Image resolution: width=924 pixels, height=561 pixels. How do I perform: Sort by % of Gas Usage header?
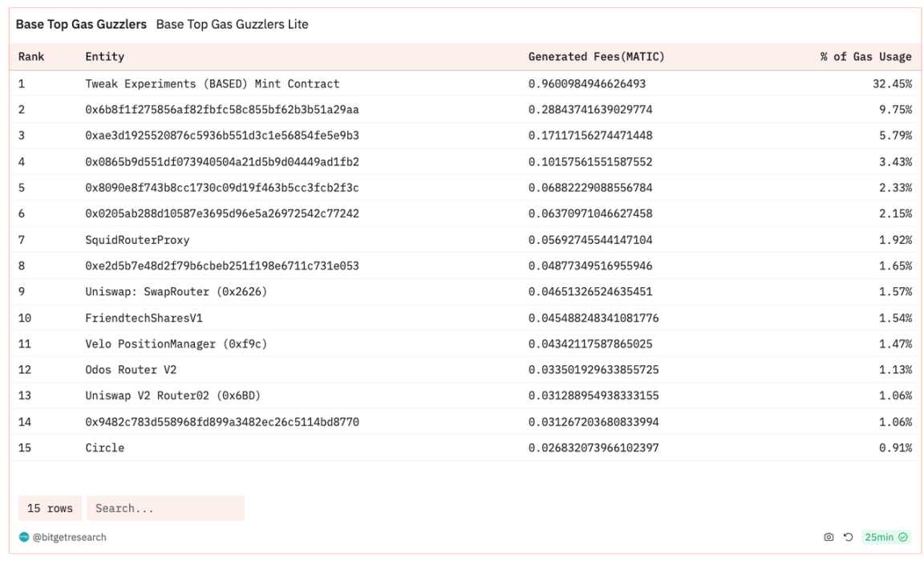(865, 57)
